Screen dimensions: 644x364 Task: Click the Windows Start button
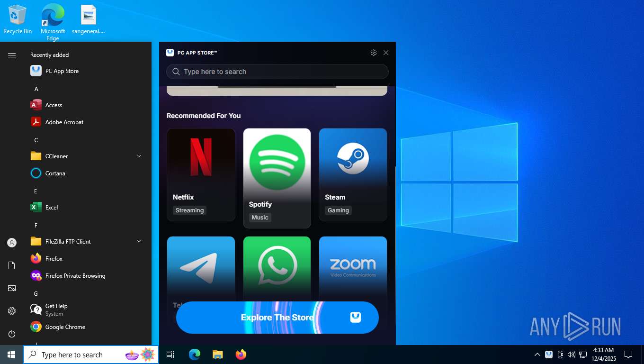tap(11, 355)
